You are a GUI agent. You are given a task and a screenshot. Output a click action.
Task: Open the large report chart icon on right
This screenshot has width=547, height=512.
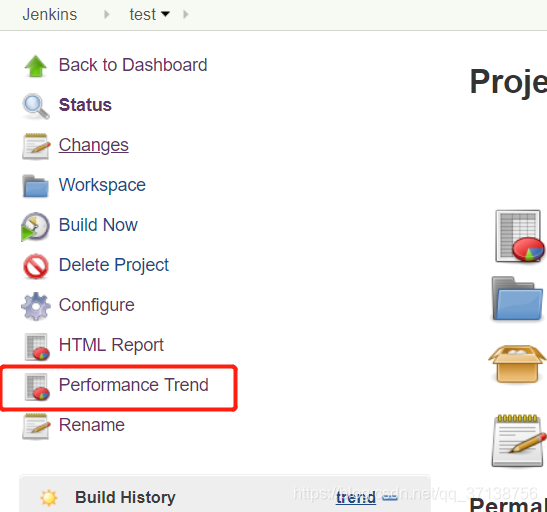[520, 236]
